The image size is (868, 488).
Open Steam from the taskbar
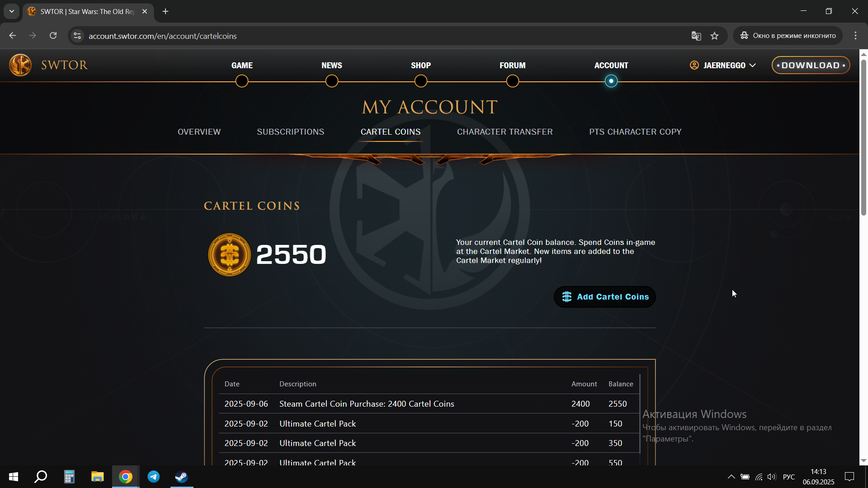click(x=182, y=477)
